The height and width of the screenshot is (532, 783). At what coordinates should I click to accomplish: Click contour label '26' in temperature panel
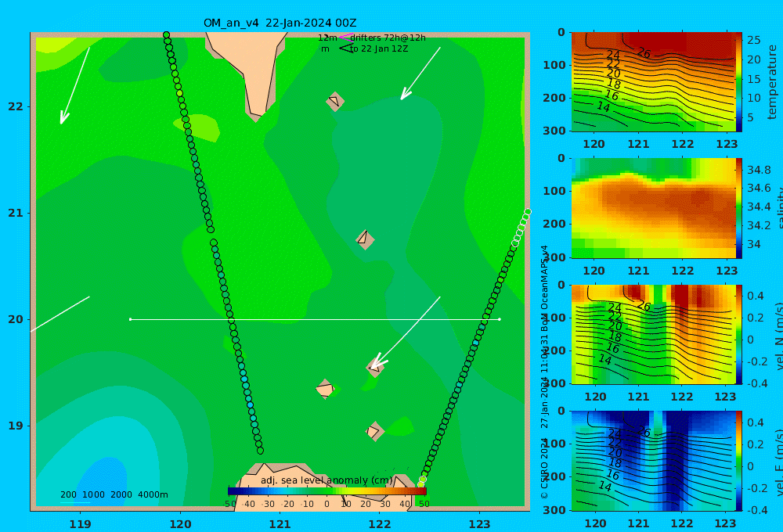[x=644, y=52]
